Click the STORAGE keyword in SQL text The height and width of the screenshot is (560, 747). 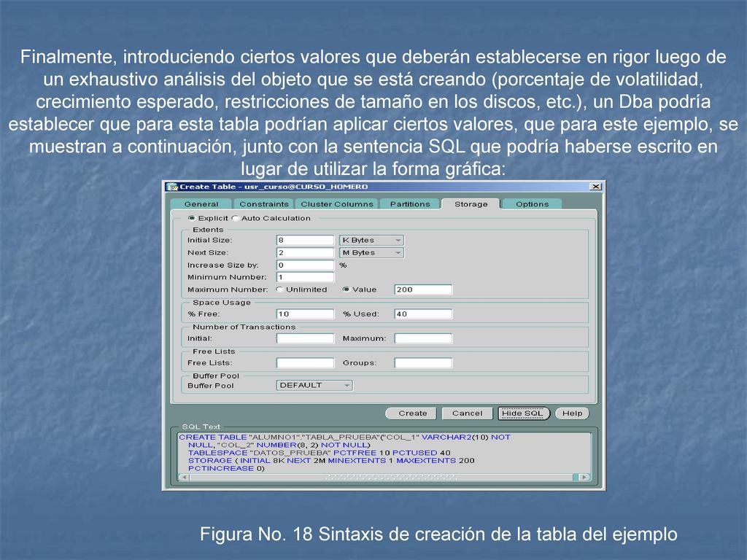210,461
